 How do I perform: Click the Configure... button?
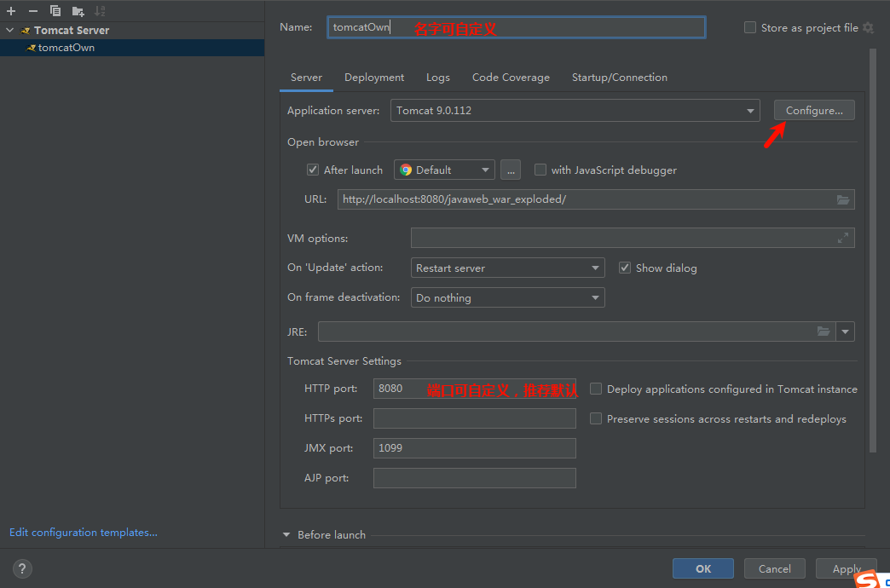point(814,111)
